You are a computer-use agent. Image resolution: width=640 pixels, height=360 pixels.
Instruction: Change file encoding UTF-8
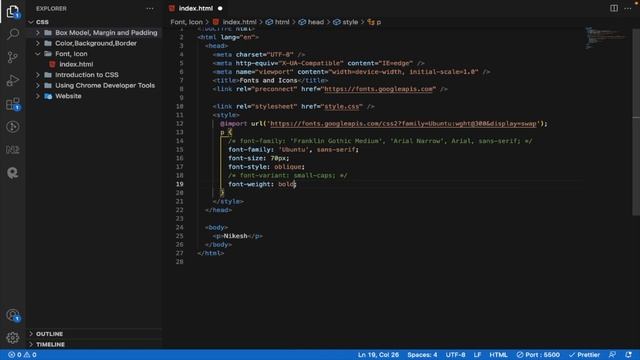456,355
